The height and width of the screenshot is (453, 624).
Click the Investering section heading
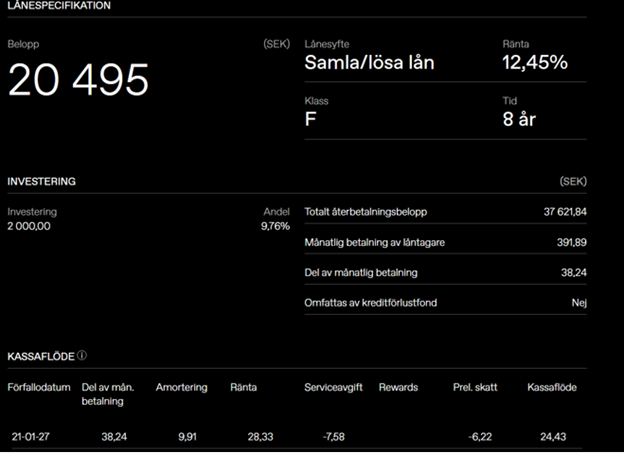42,182
